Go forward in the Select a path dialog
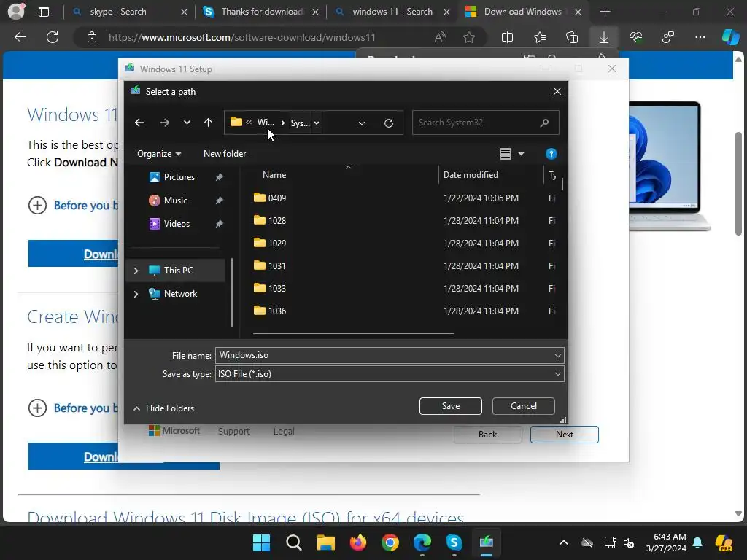This screenshot has width=747, height=560. pyautogui.click(x=165, y=122)
